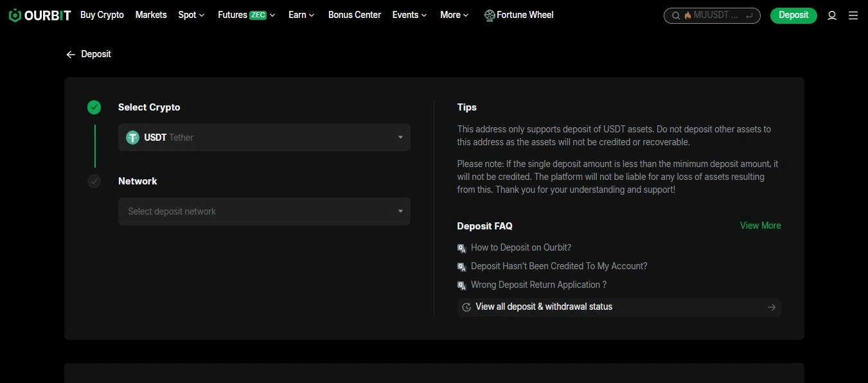Screen dimensions: 868x383
Task: View all deposit & withdrawal status
Action: pos(619,307)
